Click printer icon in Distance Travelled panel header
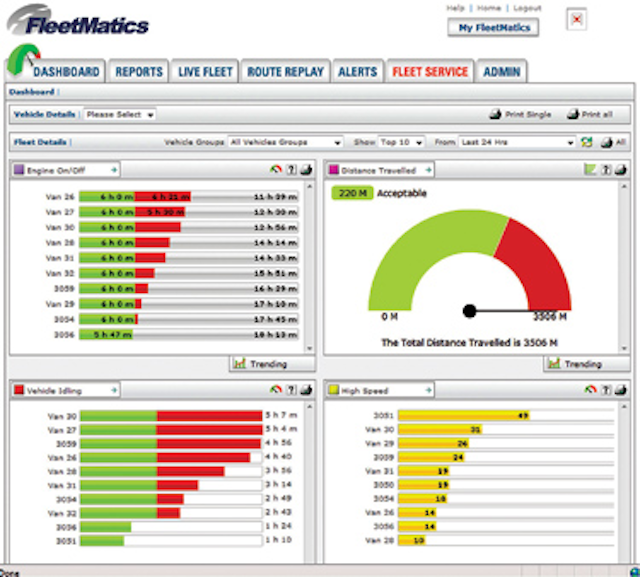640x577 pixels. [621, 169]
